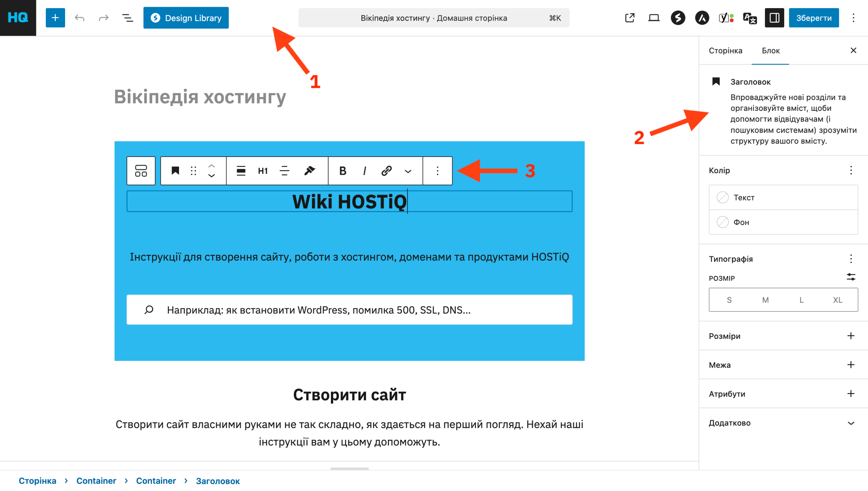Image resolution: width=868 pixels, height=491 pixels.
Task: Undo the last change
Action: (80, 18)
